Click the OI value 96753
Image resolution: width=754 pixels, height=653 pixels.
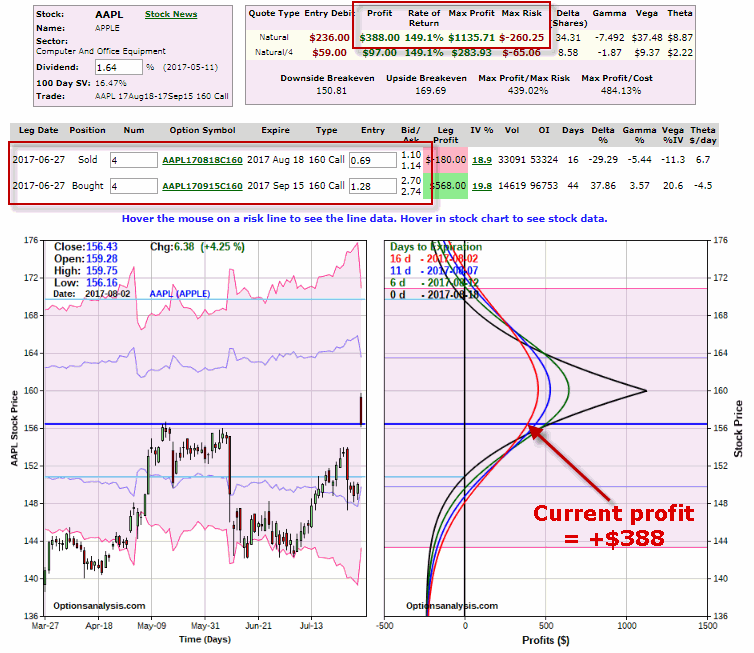point(544,186)
